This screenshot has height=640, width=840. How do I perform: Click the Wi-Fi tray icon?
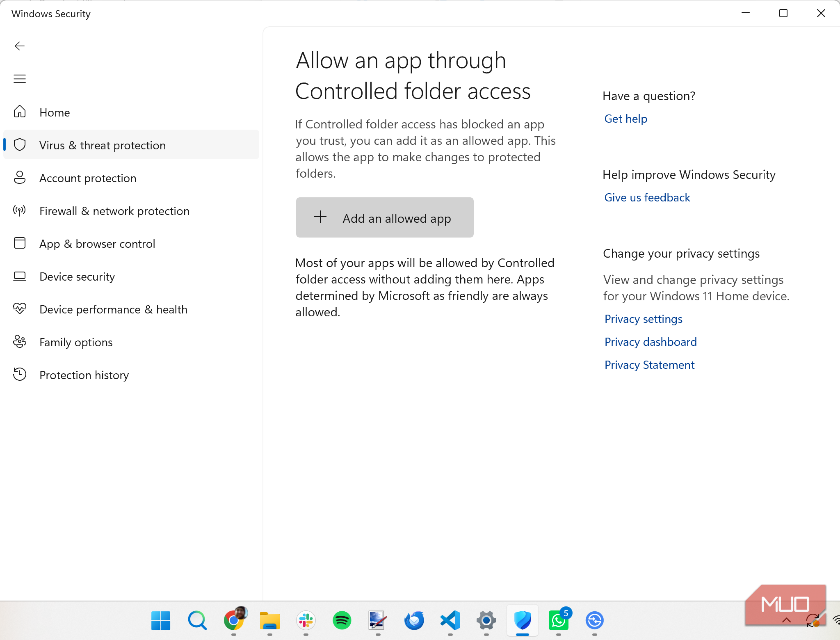pyautogui.click(x=837, y=620)
